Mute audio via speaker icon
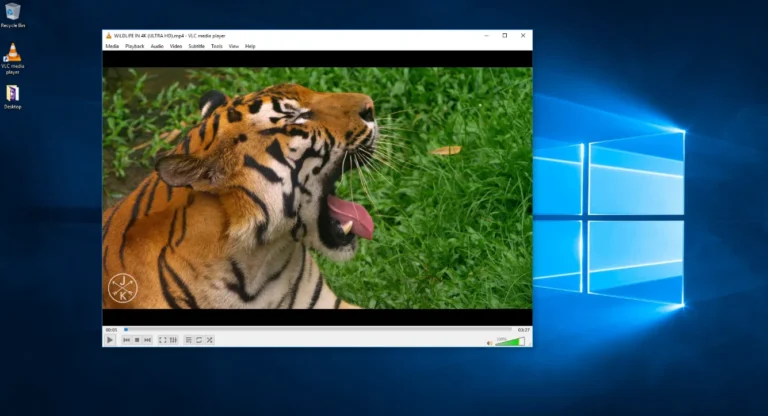This screenshot has height=416, width=768. click(489, 343)
